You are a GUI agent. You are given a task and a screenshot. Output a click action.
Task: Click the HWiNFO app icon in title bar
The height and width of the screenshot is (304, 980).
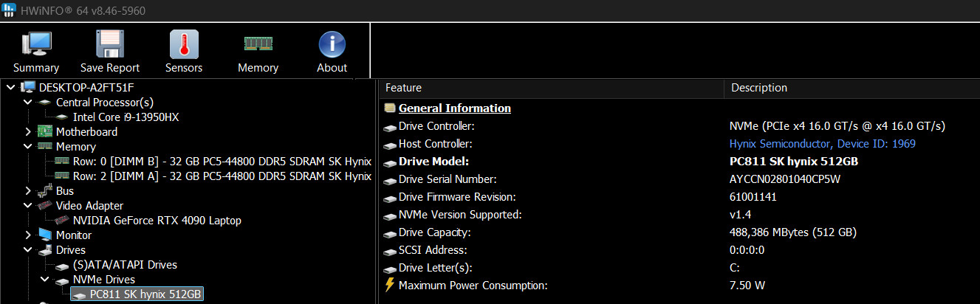(8, 11)
